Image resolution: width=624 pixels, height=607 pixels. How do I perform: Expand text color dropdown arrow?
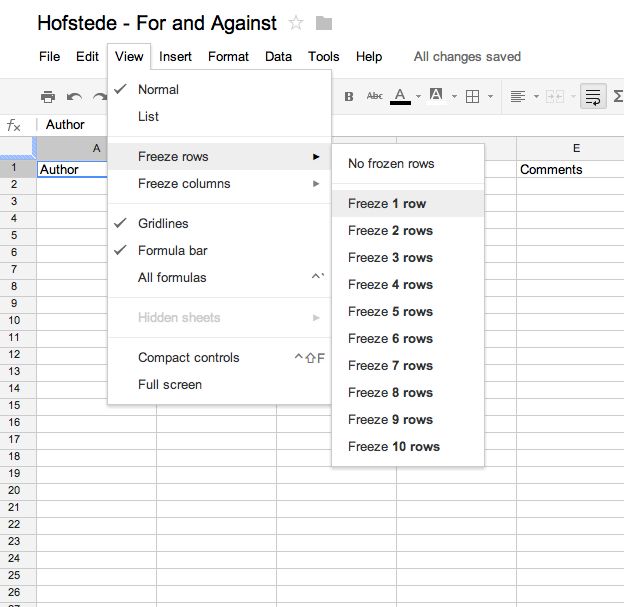(x=418, y=96)
